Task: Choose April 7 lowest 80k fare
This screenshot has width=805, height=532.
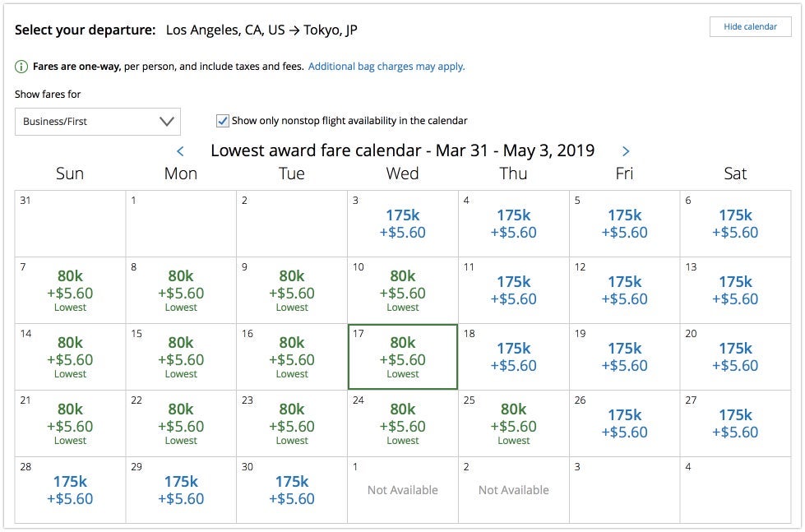Action: (x=70, y=289)
